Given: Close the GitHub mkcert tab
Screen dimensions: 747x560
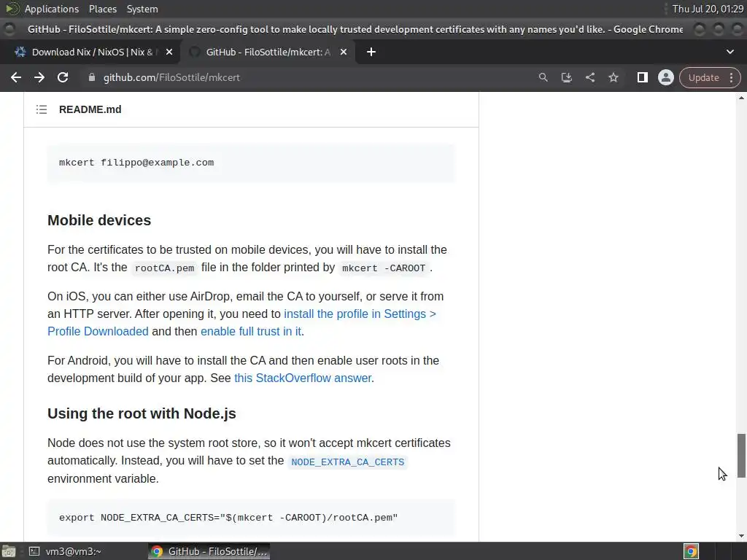Looking at the screenshot, I should tap(344, 52).
